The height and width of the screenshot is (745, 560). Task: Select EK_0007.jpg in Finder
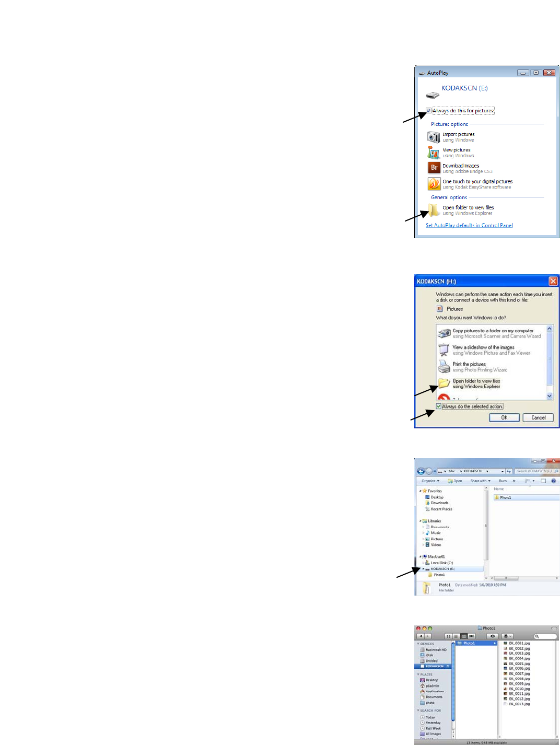(x=516, y=673)
